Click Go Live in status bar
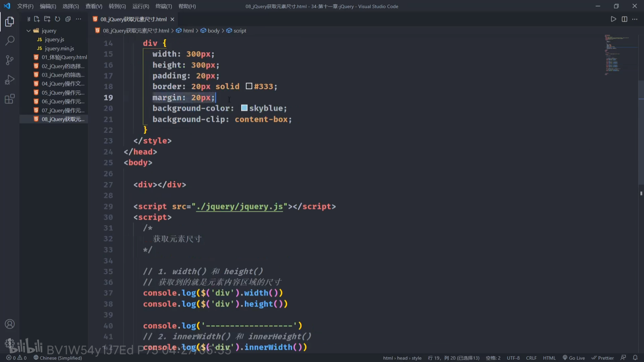Viewport: 644px width, 362px height. [x=574, y=358]
